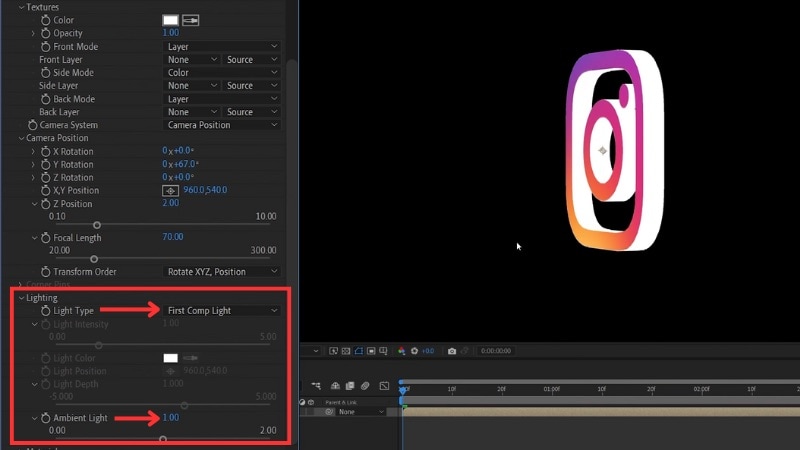Collapse the Z Position slider section

34,204
